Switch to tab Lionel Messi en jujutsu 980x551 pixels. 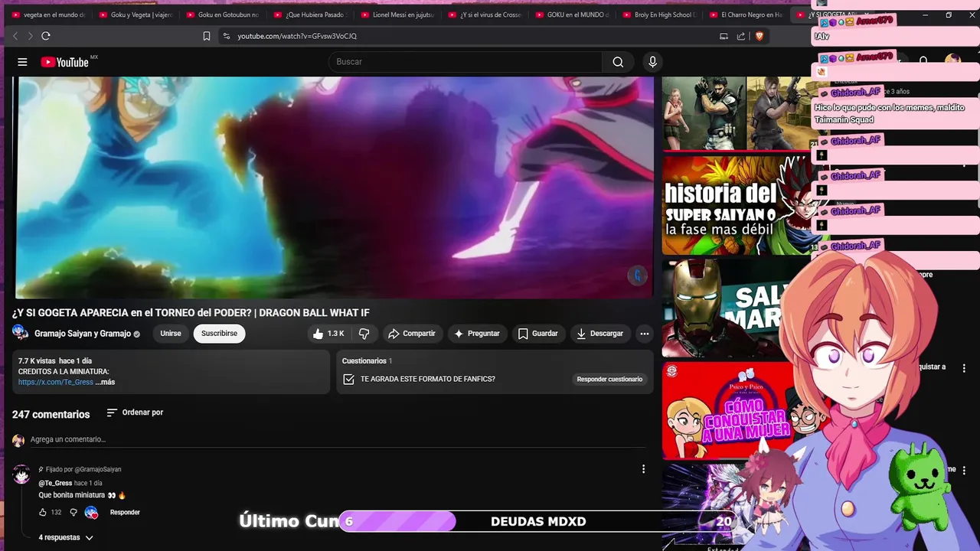[x=399, y=15]
